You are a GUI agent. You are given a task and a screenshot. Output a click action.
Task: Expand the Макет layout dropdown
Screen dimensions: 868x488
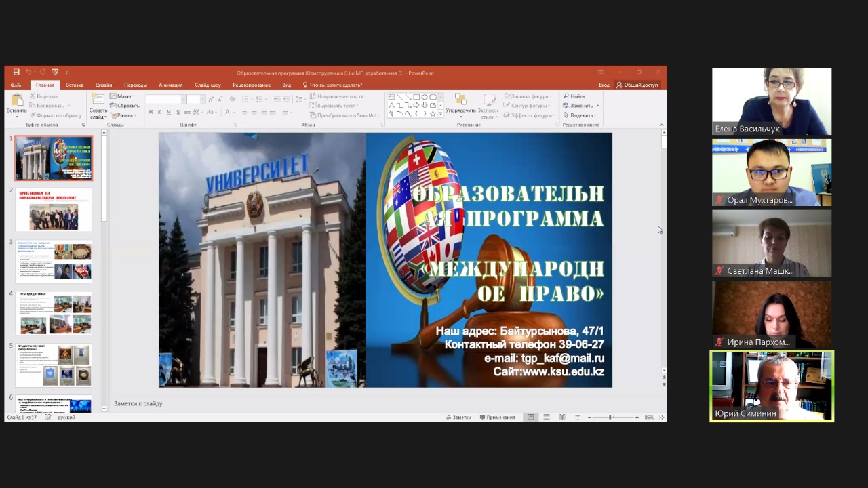[x=123, y=96]
